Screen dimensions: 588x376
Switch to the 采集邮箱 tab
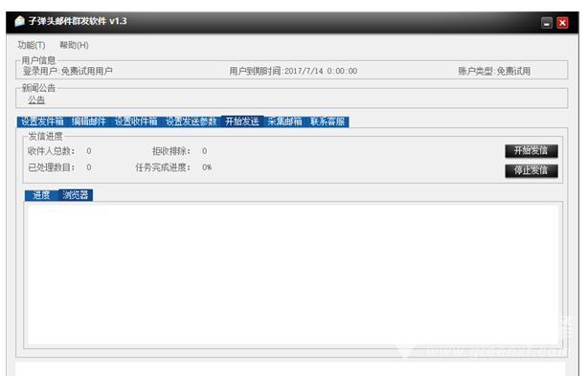click(x=285, y=122)
